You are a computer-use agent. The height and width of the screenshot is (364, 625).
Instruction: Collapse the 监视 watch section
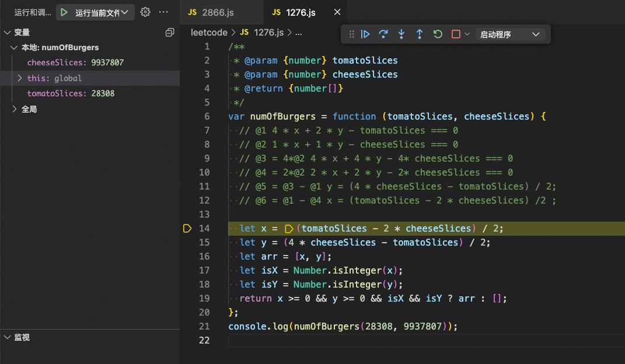[x=7, y=337]
